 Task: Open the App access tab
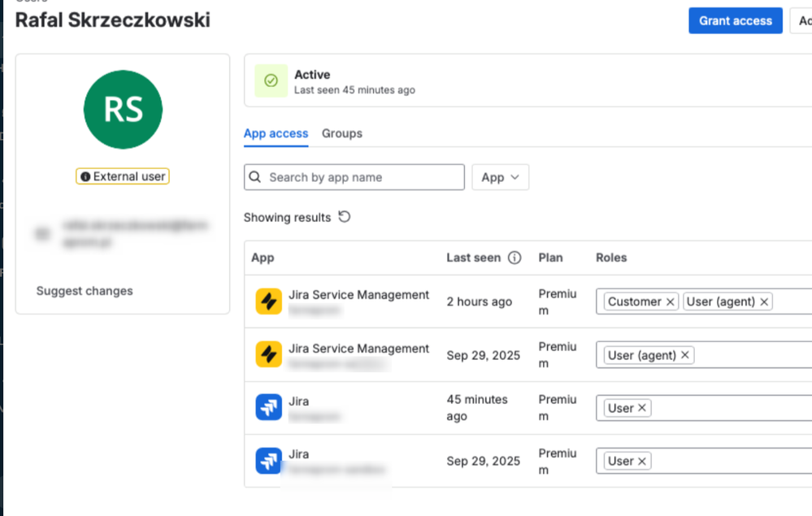tap(276, 133)
